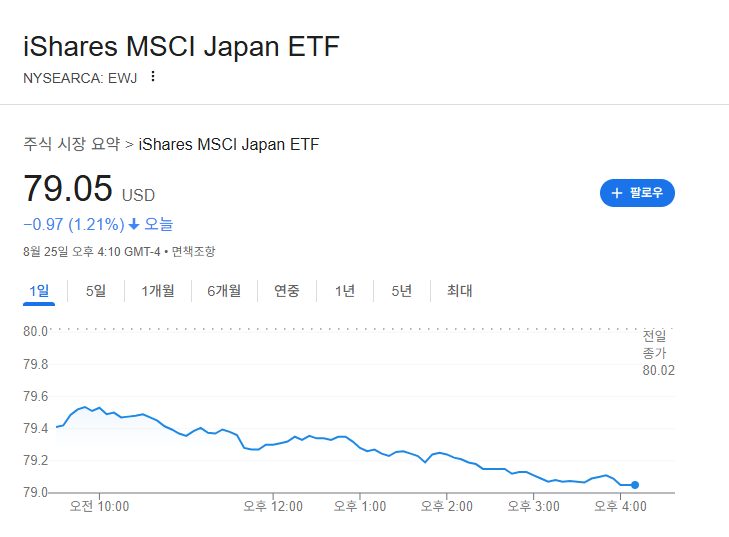This screenshot has height=537, width=729.
Task: Show the 최대 maximum range
Action: click(x=460, y=291)
